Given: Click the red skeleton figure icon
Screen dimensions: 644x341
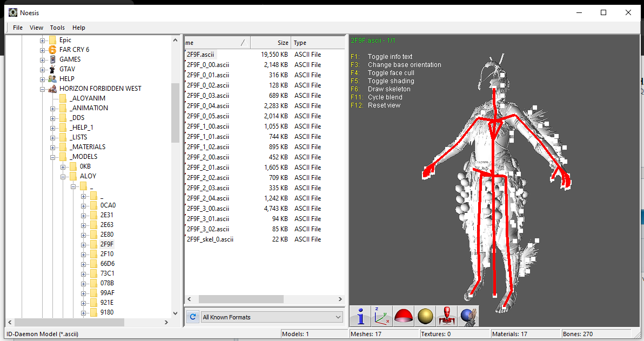Looking at the screenshot, I should click(447, 316).
